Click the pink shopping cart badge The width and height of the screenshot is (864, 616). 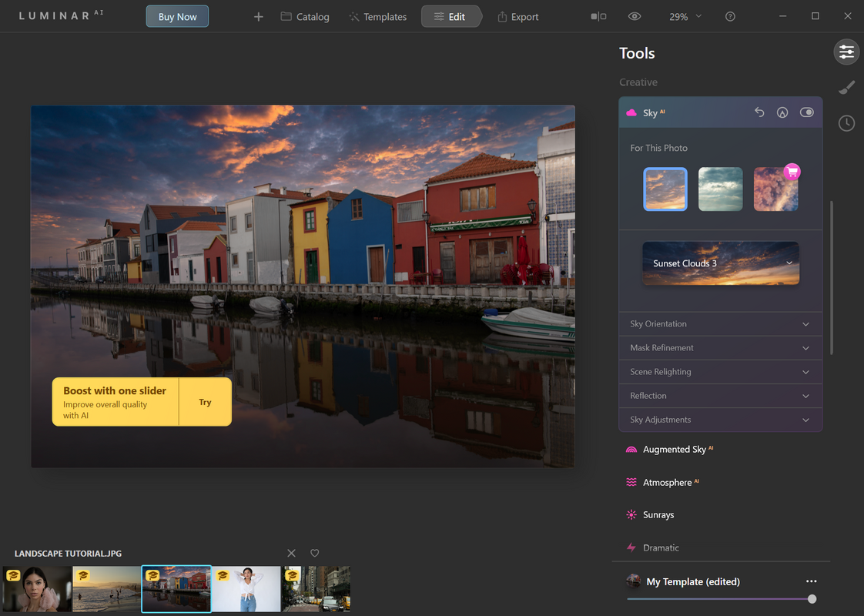pyautogui.click(x=792, y=172)
